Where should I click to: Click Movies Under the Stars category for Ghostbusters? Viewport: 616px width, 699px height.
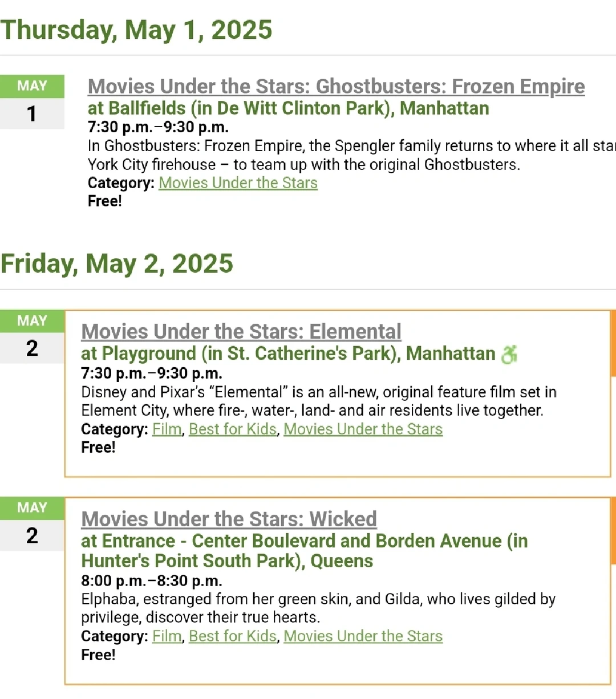238,183
